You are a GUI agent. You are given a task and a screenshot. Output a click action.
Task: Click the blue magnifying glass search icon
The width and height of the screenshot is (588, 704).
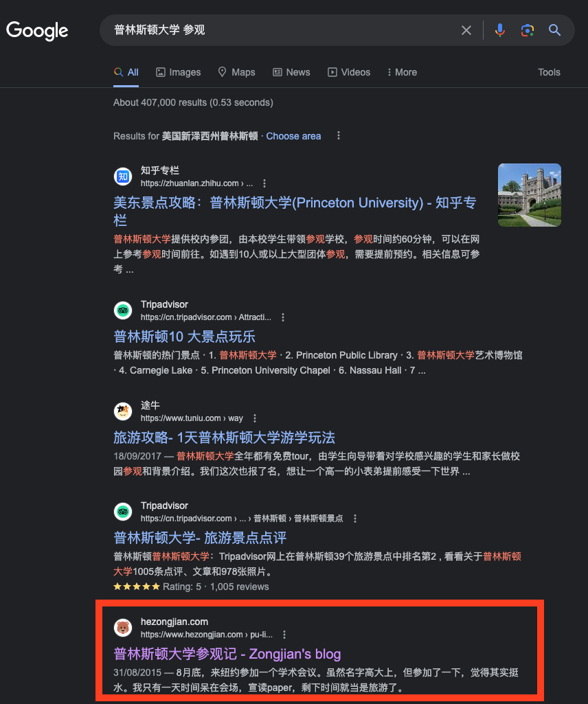554,30
